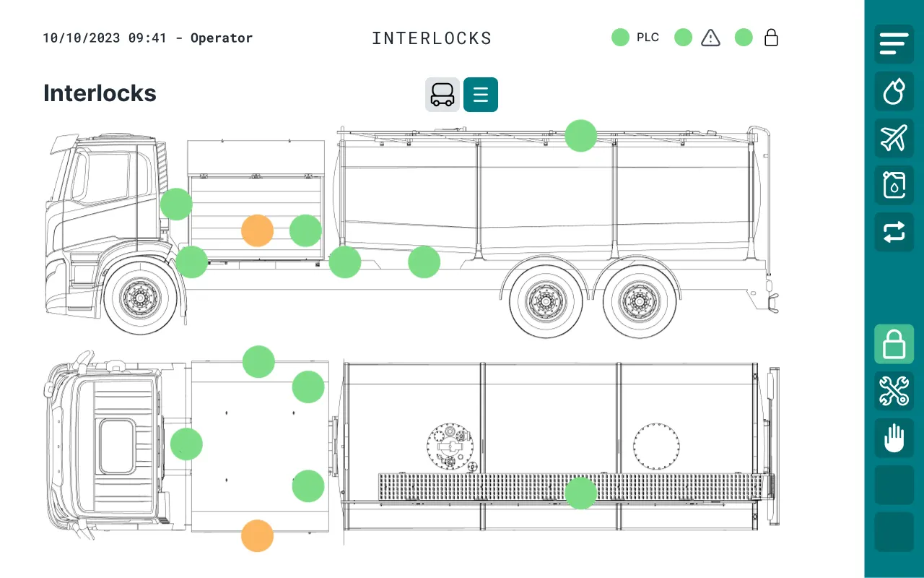Switch to the truck diagram view
This screenshot has width=924, height=578.
(442, 95)
